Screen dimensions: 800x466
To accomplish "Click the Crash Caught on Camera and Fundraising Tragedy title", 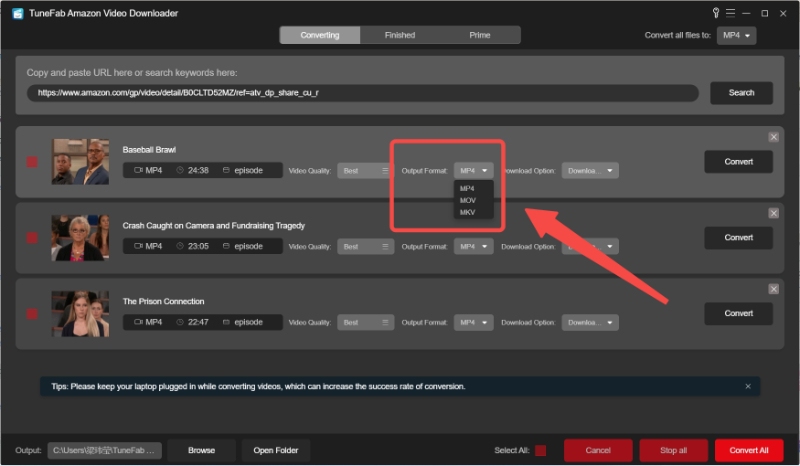I will point(214,226).
